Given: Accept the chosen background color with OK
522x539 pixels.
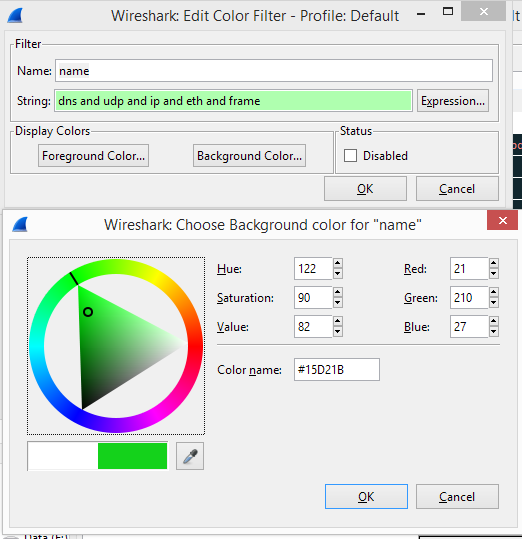Looking at the screenshot, I should pos(366,497).
